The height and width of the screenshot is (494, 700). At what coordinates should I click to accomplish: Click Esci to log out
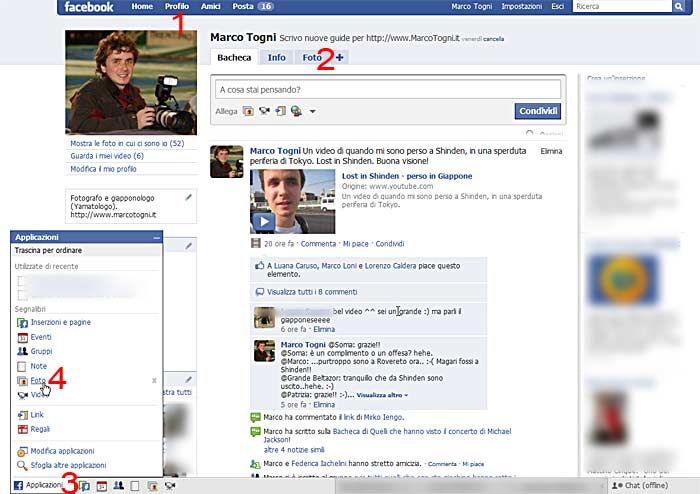point(557,6)
